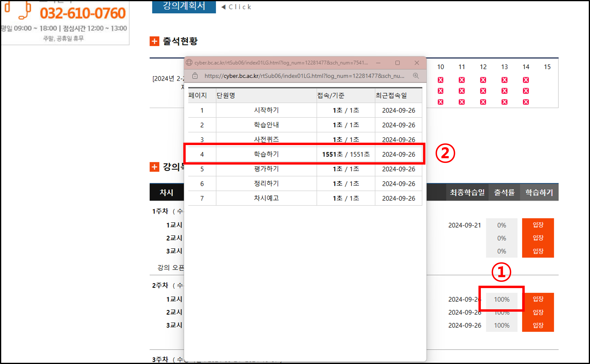Click middle X attendance mark under week 13
The width and height of the screenshot is (590, 364).
point(504,91)
